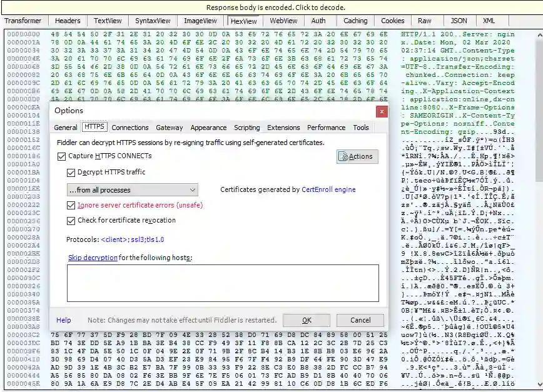543x392 pixels.
Task: Click the response body decode banner
Action: 271,8
